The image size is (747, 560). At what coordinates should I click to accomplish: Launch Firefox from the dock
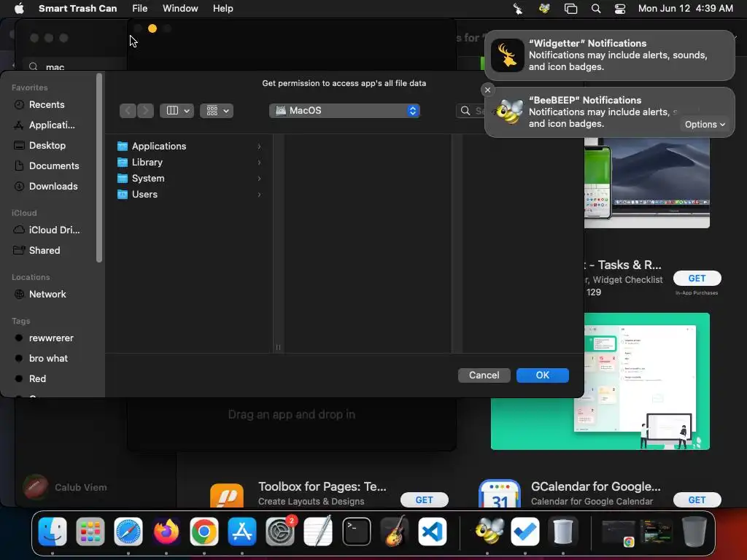click(x=166, y=531)
